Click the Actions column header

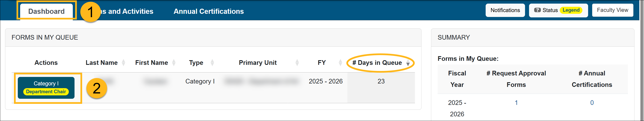tap(46, 63)
